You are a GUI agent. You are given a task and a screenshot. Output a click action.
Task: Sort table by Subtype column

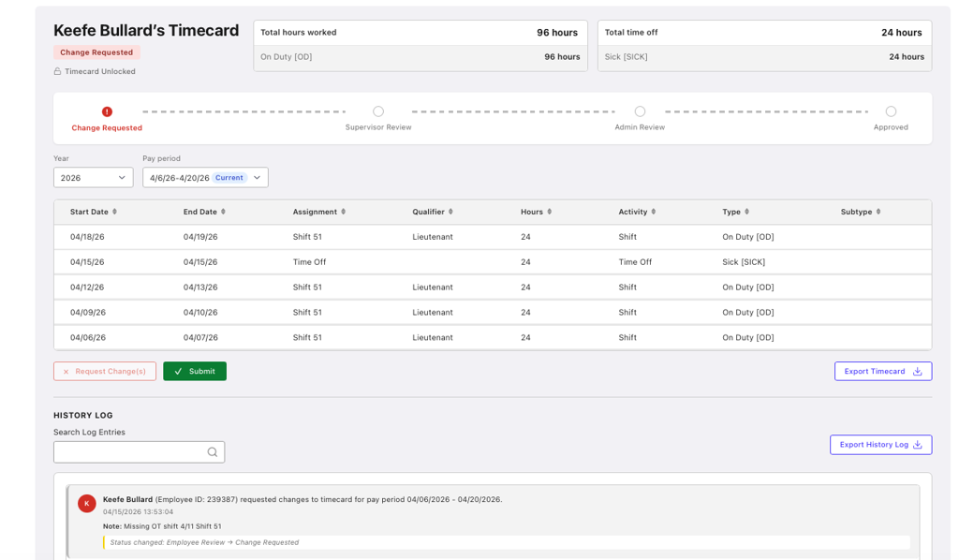click(x=878, y=212)
